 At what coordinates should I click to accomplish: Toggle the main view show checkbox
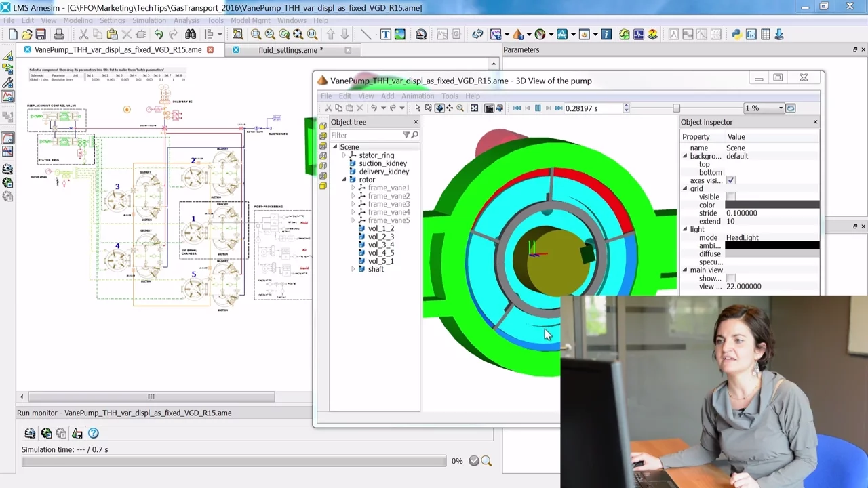730,278
